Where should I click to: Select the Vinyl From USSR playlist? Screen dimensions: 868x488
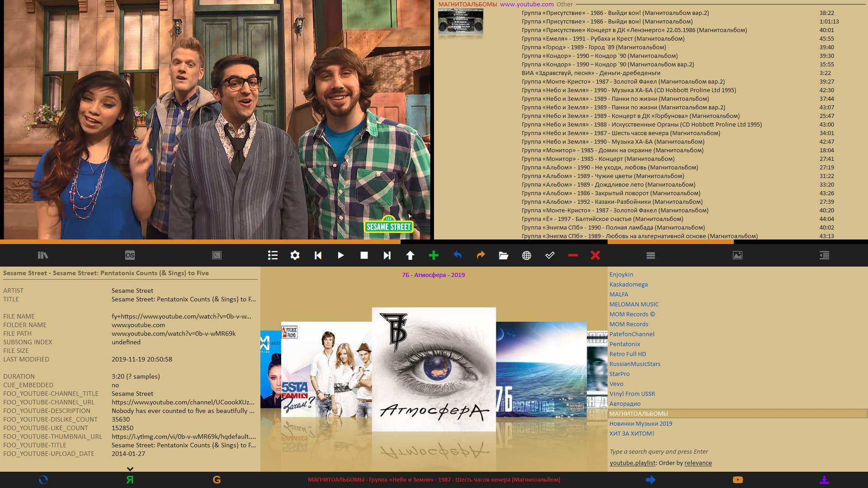click(x=632, y=394)
